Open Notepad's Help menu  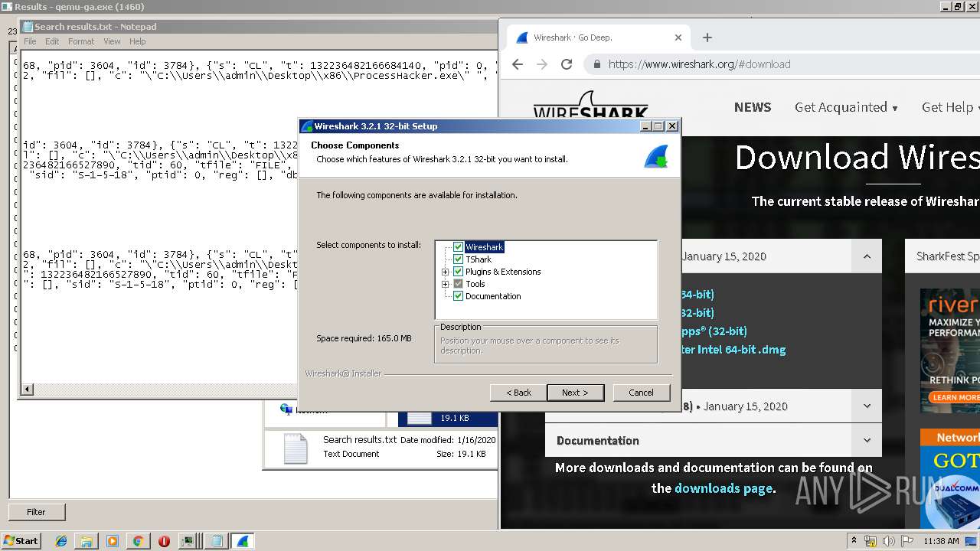(138, 41)
